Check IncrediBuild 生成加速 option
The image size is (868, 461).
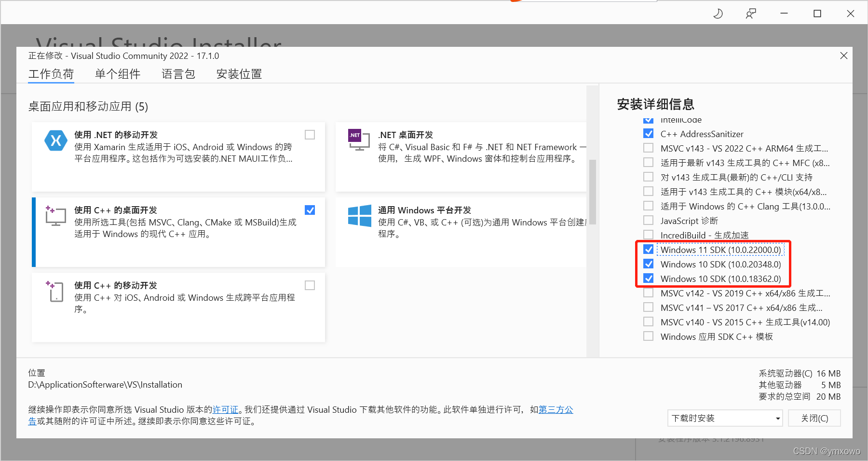[x=649, y=235]
